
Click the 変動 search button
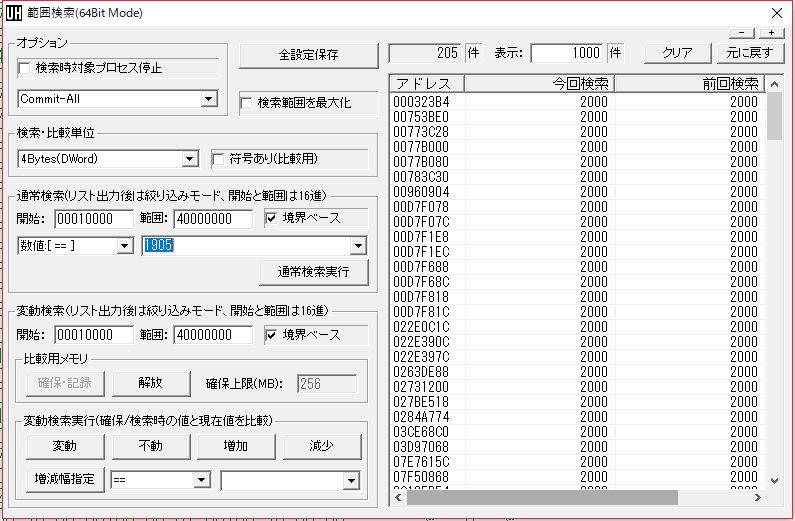point(65,446)
